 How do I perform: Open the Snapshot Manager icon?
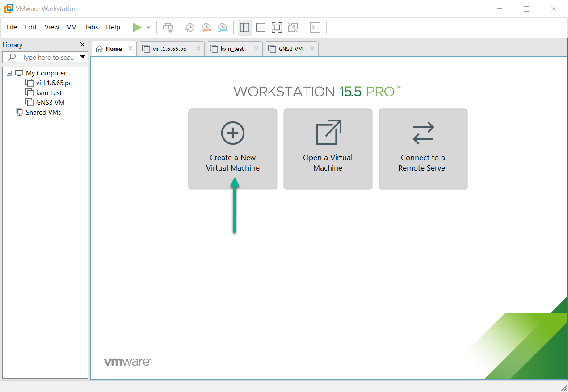(x=222, y=28)
